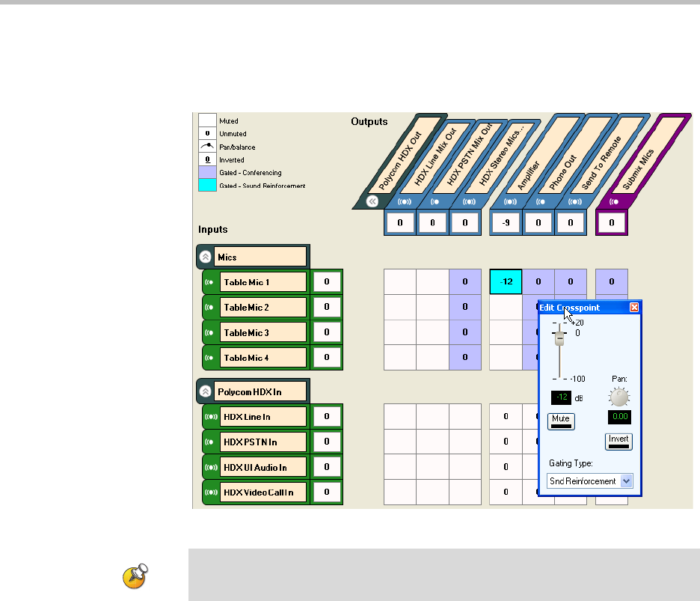Image resolution: width=700 pixels, height=601 pixels.
Task: Toggle the Invert button for crosspoint
Action: [x=618, y=442]
